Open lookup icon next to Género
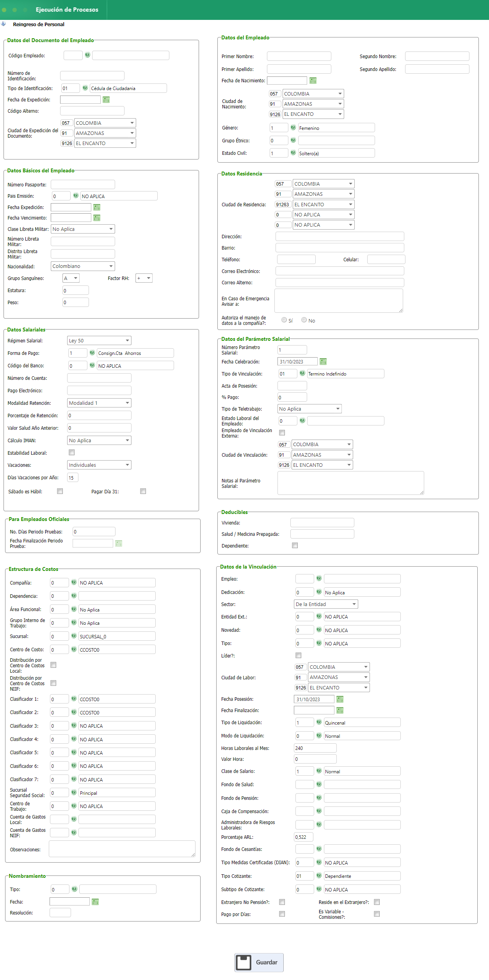 293,128
